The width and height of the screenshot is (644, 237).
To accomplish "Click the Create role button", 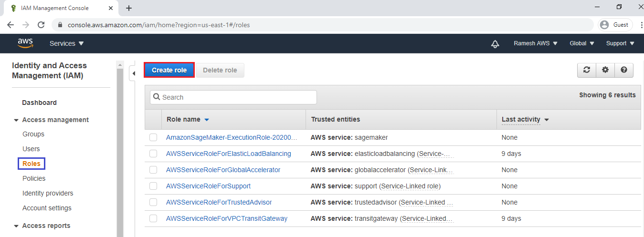I will coord(169,70).
